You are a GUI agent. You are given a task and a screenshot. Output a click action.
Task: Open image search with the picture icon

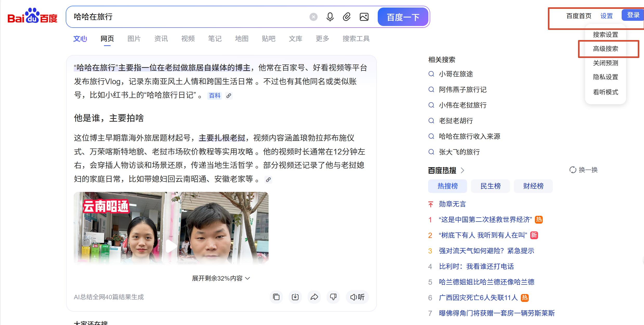tap(364, 17)
